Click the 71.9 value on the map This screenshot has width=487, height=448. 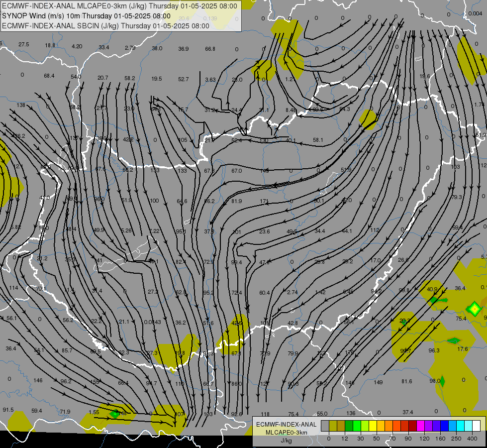(65, 412)
